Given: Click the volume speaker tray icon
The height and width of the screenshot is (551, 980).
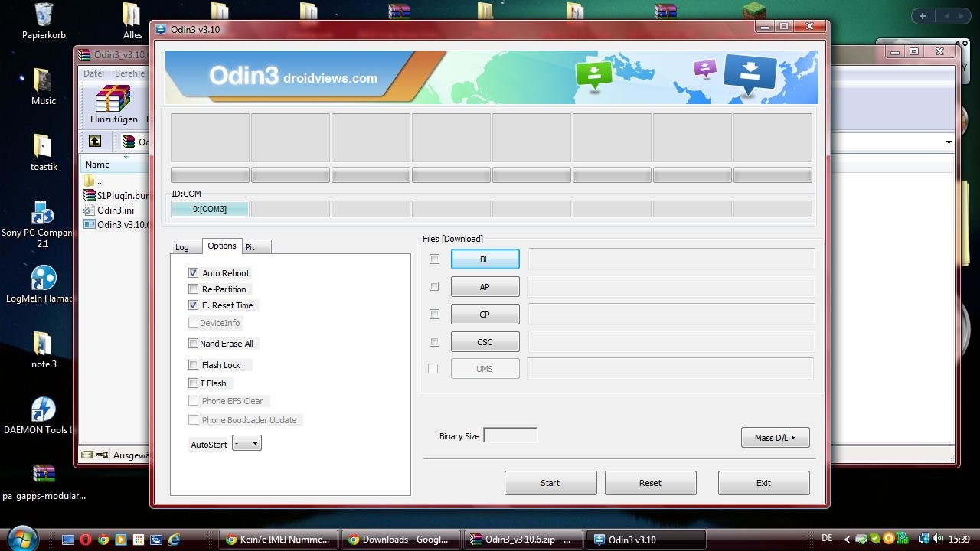Looking at the screenshot, I should (939, 539).
